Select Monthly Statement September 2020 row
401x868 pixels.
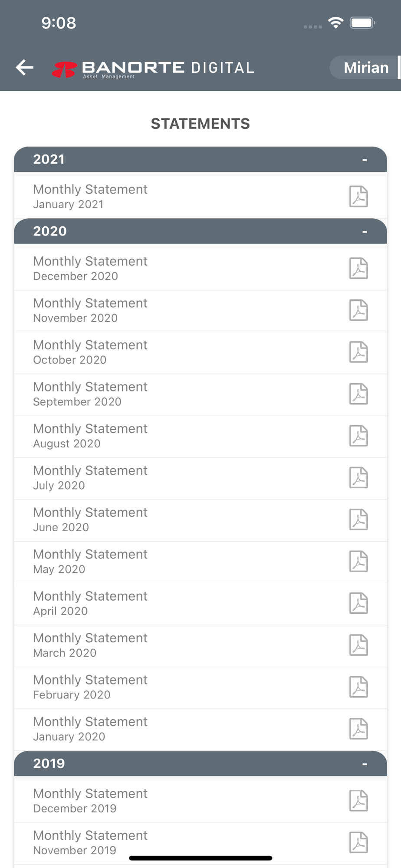point(174,394)
